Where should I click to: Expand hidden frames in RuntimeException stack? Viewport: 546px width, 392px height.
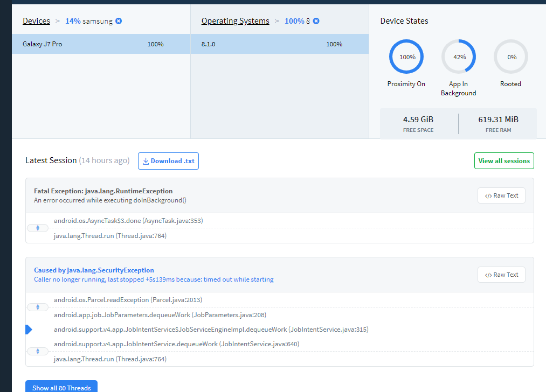point(38,228)
